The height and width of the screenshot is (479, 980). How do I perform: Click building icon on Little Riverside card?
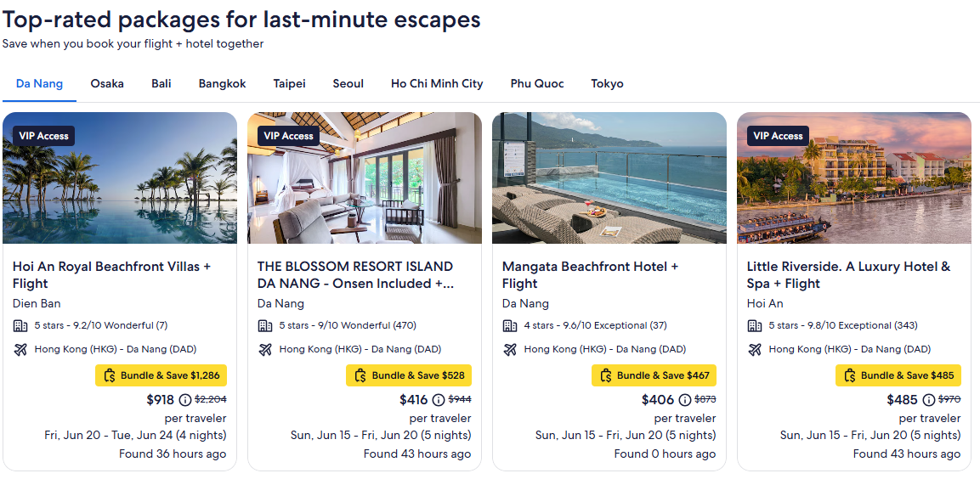(x=755, y=325)
